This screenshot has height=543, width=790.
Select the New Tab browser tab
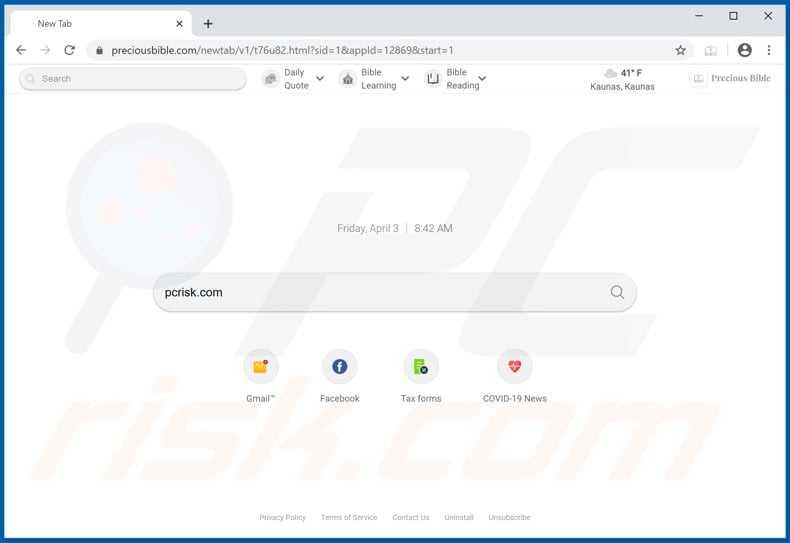[101, 24]
